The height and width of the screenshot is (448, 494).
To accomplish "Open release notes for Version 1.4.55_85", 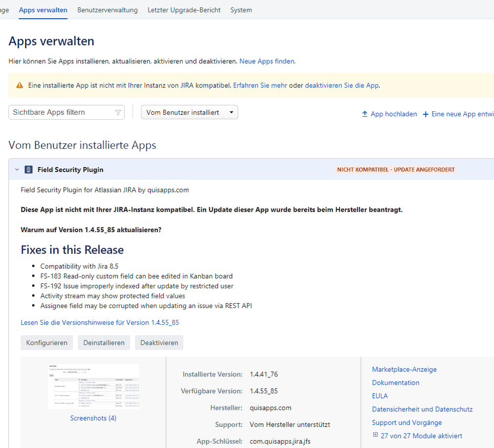I will [100, 322].
